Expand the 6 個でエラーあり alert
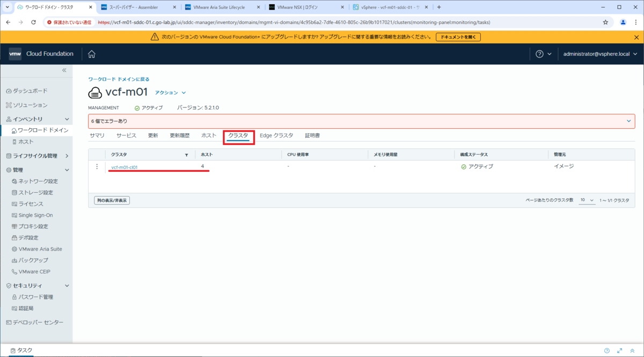 point(628,121)
